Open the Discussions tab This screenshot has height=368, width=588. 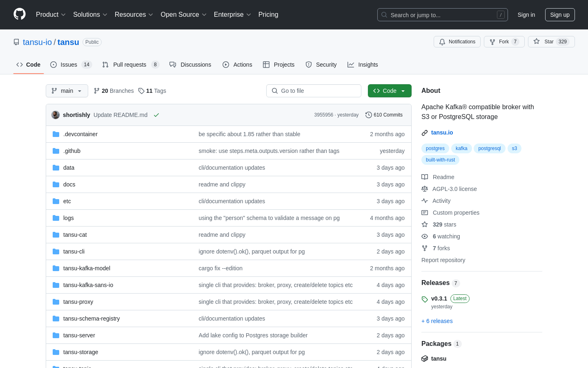coord(190,65)
